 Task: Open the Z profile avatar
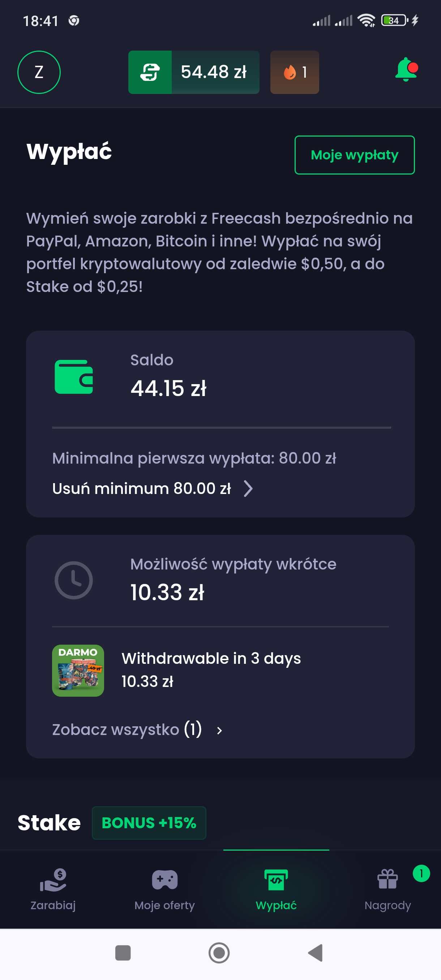click(x=39, y=72)
